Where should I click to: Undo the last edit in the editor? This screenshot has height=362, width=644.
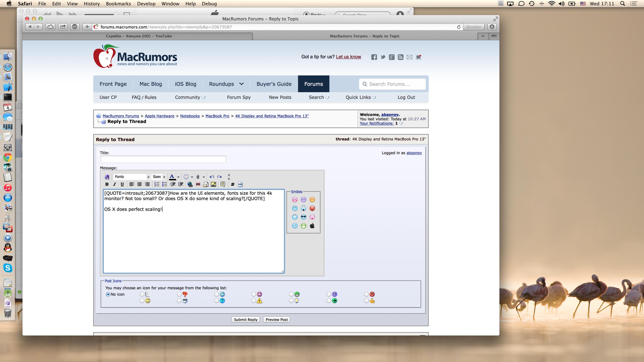coord(212,177)
